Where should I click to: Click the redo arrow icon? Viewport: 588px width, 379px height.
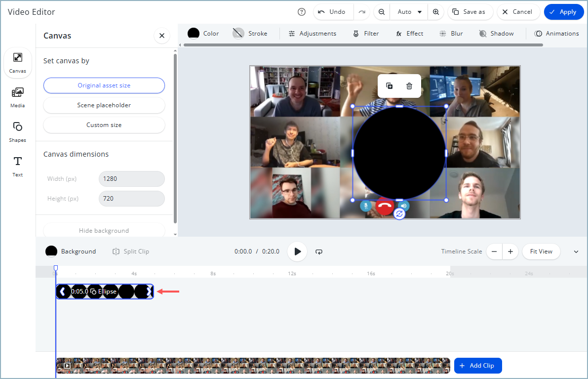point(362,12)
